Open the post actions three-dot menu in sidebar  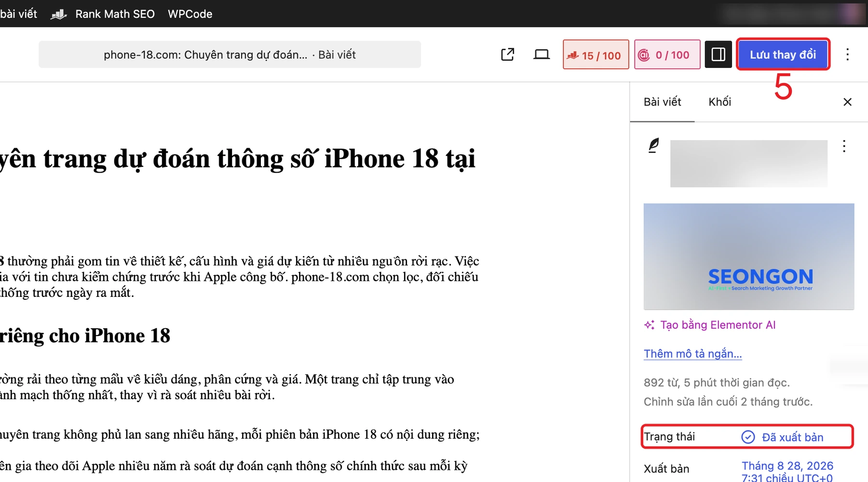point(844,146)
